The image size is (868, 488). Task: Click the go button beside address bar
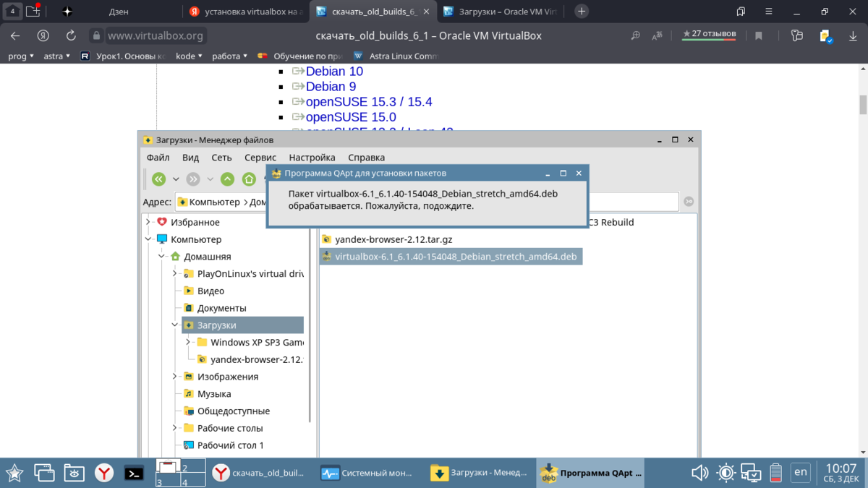pyautogui.click(x=689, y=202)
